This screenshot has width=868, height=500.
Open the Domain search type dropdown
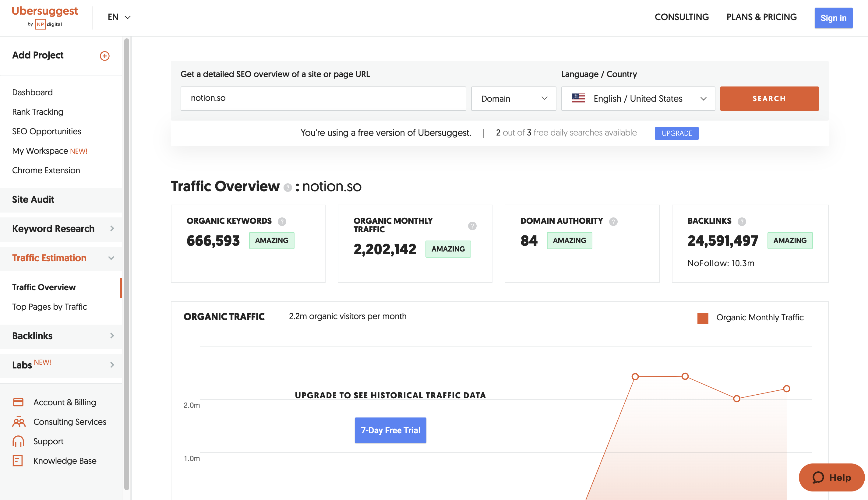tap(513, 99)
